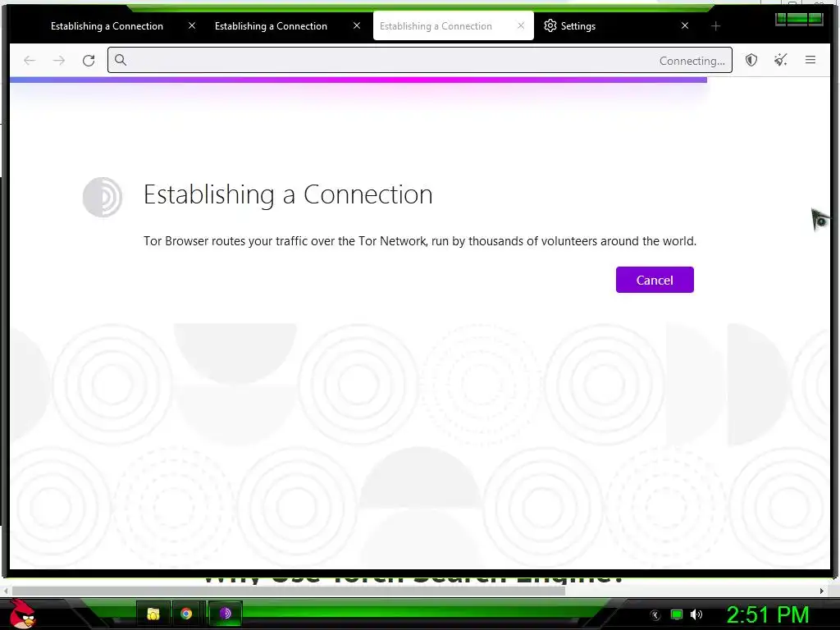Screen dimensions: 840x630
Task: Click the Tor Browser taskbar icon
Action: 226,614
